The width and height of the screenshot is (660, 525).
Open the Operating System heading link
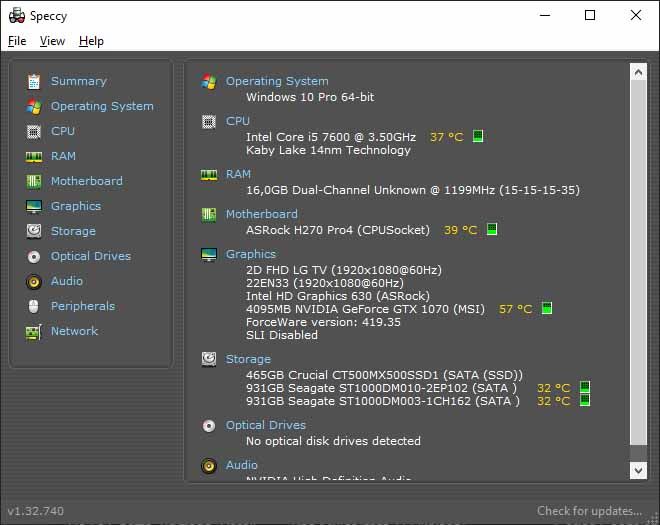coord(277,81)
